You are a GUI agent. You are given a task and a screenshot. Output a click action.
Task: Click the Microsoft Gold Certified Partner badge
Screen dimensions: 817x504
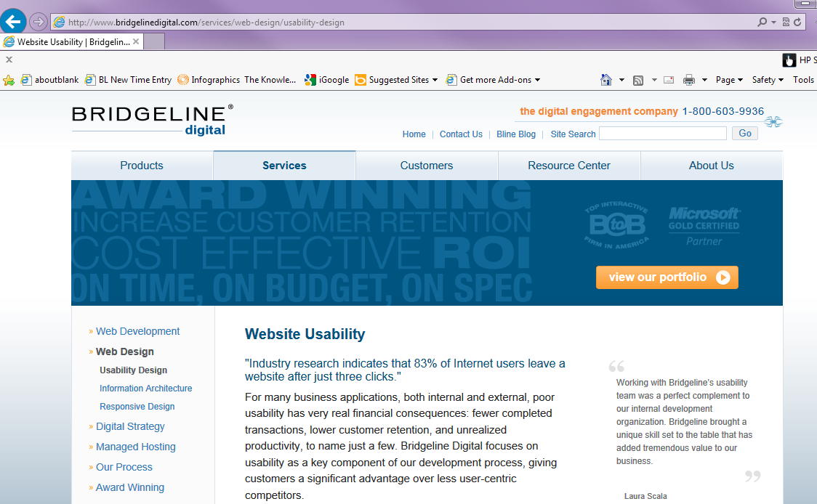tap(704, 227)
